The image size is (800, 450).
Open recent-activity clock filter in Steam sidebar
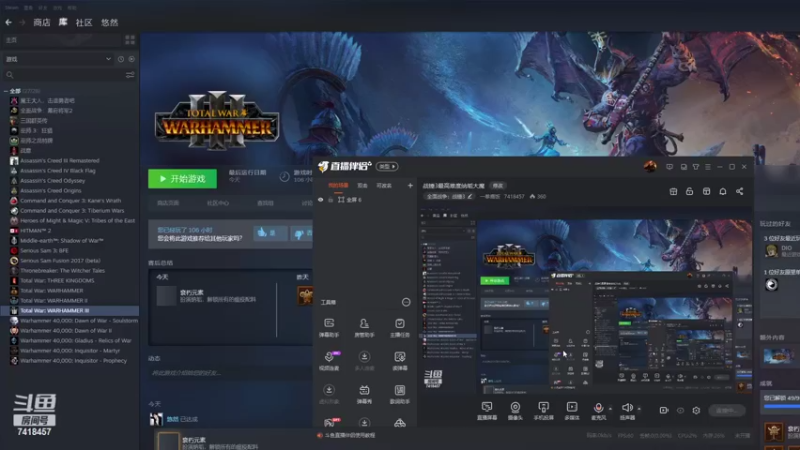point(121,59)
